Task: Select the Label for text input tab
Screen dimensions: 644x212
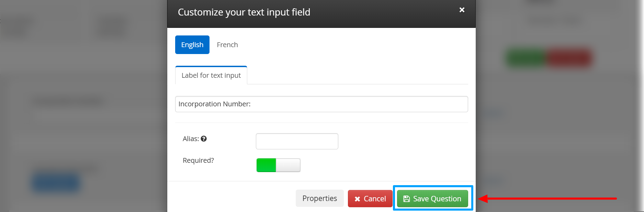Action: click(x=211, y=75)
